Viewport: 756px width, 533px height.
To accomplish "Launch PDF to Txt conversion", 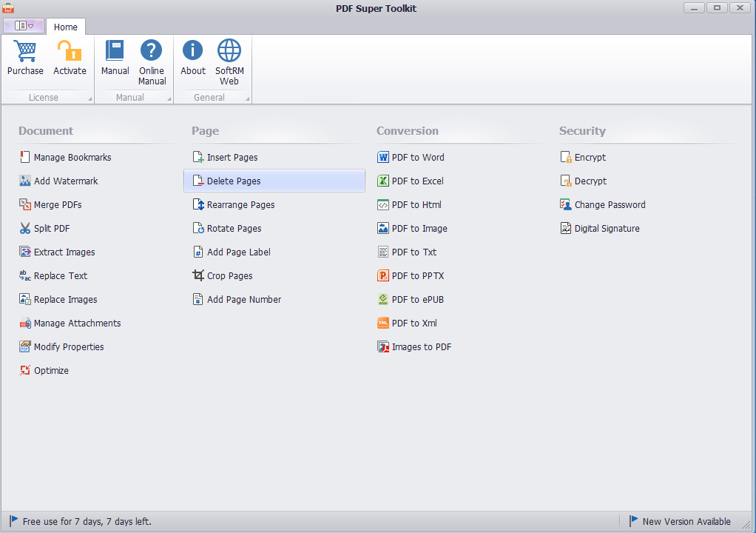I will (x=407, y=252).
